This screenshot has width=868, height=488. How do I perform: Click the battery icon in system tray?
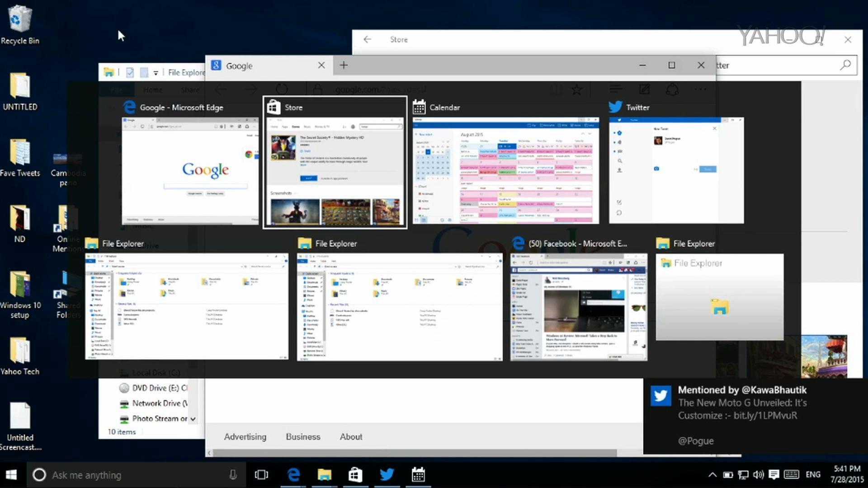[728, 475]
